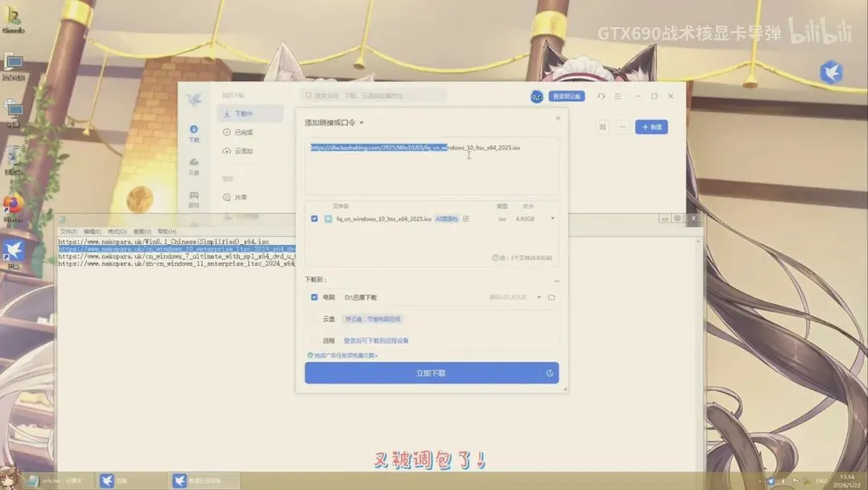Click the ad task link above download button
The height and width of the screenshot is (490, 868).
[x=342, y=356]
